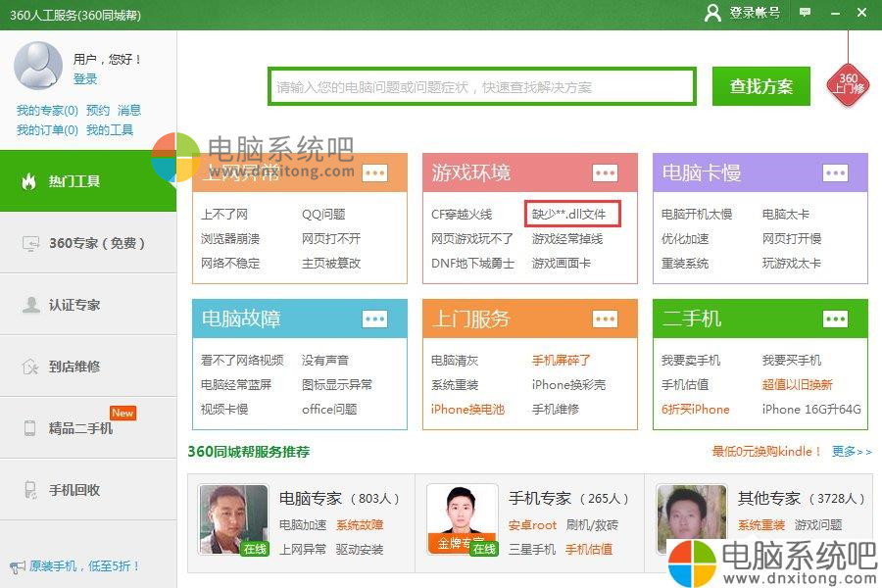Select 玩游戏太卡 link
Viewport: 882px width, 588px height.
pos(792,264)
